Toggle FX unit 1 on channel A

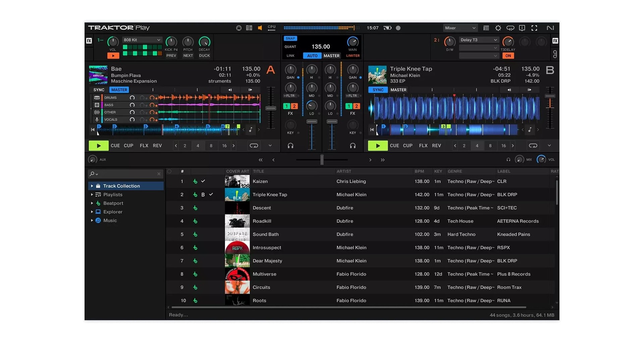[x=286, y=106]
